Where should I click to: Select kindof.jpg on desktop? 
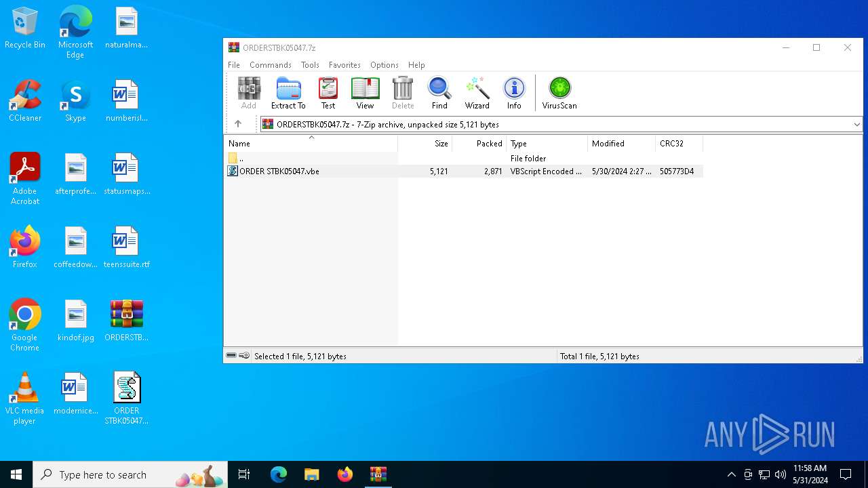click(75, 321)
